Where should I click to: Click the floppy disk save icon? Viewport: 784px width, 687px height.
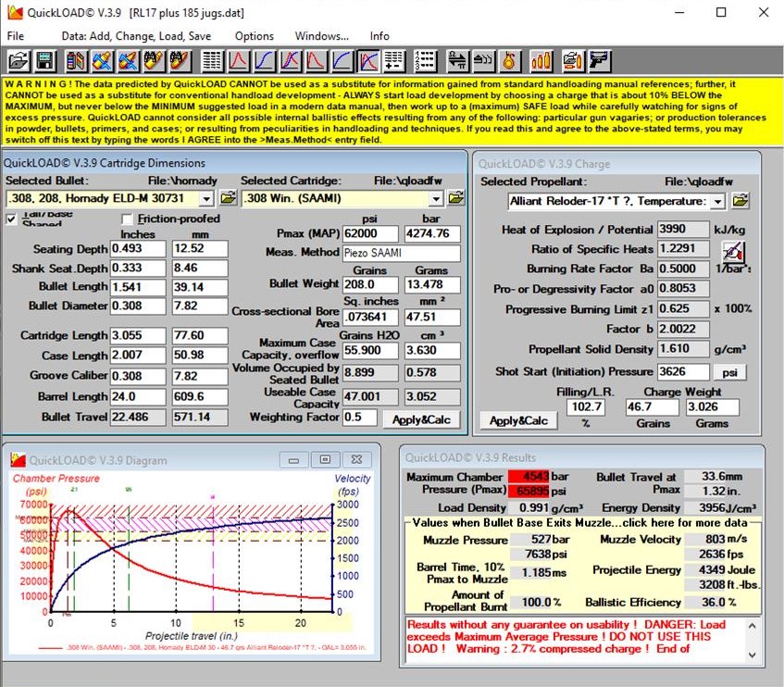[x=44, y=61]
